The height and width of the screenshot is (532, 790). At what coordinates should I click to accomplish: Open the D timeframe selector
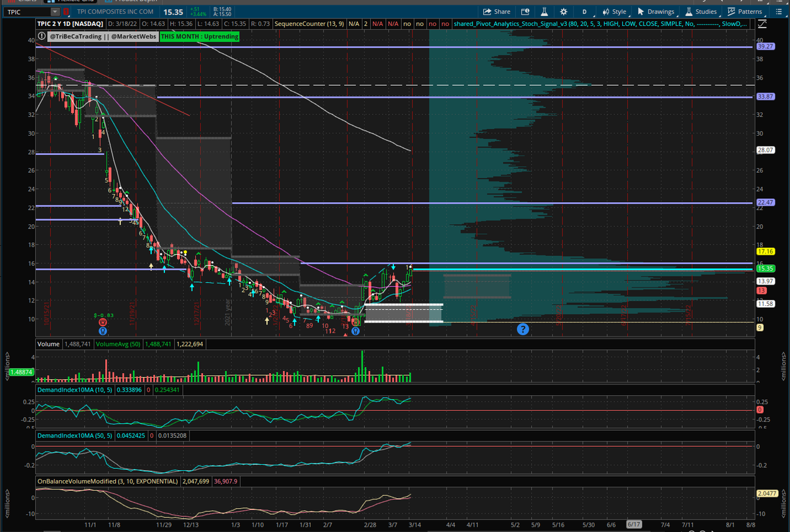tap(584, 11)
